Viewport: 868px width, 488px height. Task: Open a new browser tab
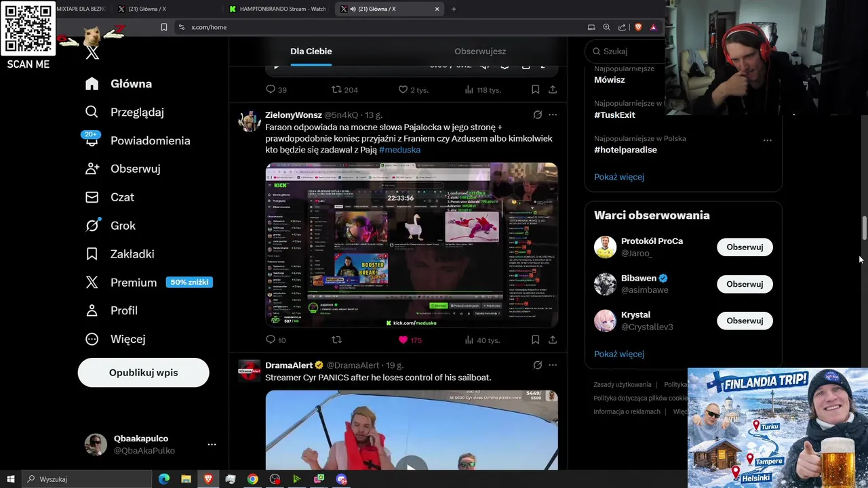click(454, 9)
